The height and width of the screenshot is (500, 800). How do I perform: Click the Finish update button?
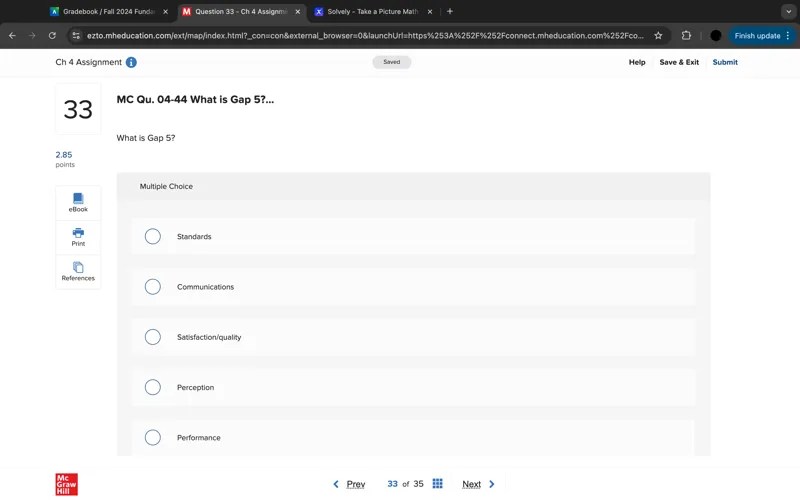point(757,36)
